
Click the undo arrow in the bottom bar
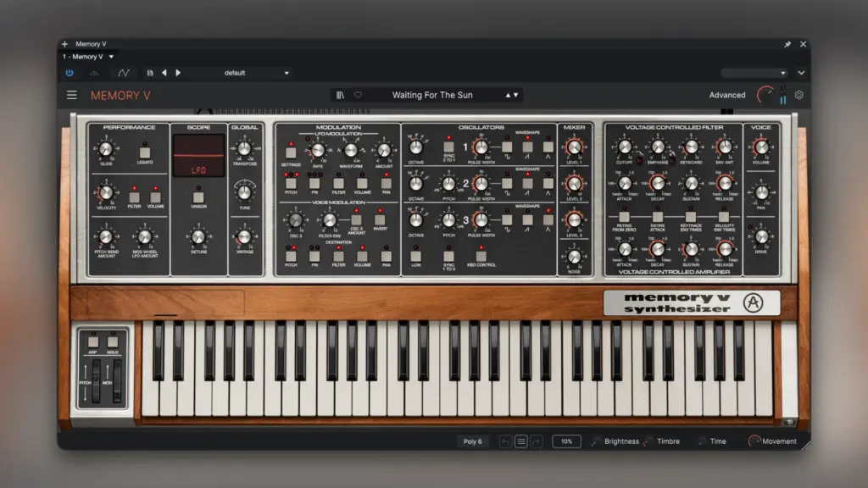pyautogui.click(x=505, y=441)
